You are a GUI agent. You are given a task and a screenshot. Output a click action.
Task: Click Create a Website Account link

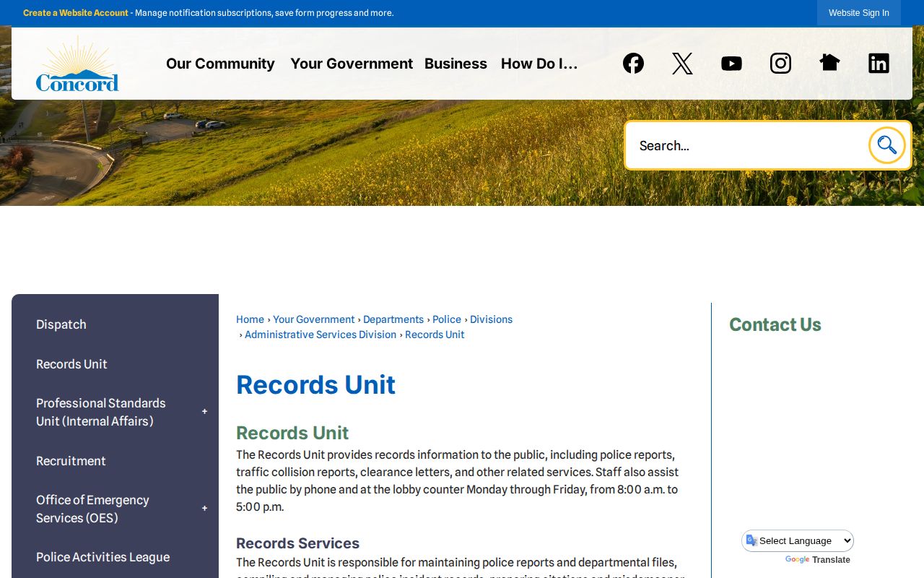76,13
